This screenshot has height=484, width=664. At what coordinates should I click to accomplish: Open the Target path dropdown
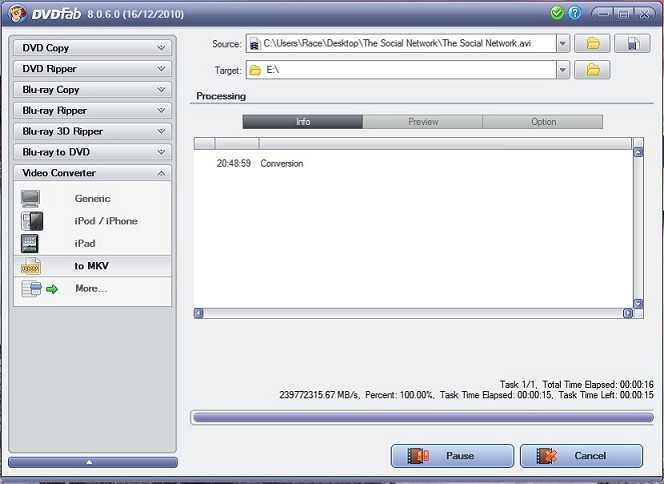pyautogui.click(x=563, y=70)
